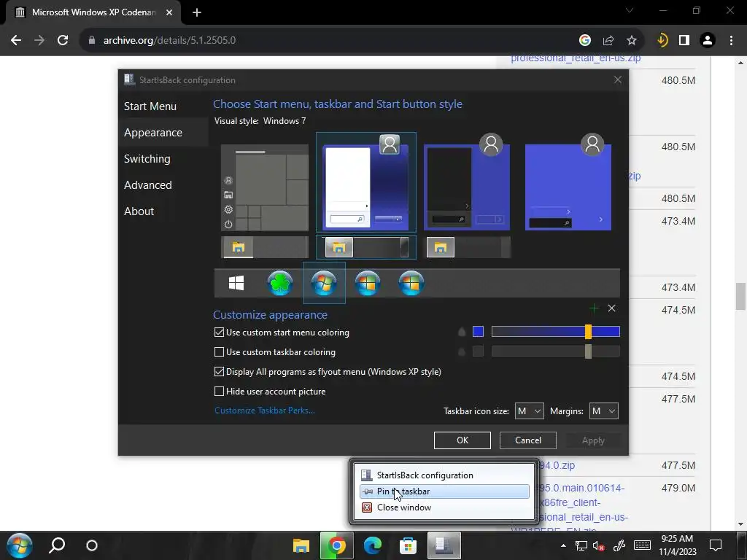Open Cortana circle on taskbar
The image size is (747, 560).
92,545
